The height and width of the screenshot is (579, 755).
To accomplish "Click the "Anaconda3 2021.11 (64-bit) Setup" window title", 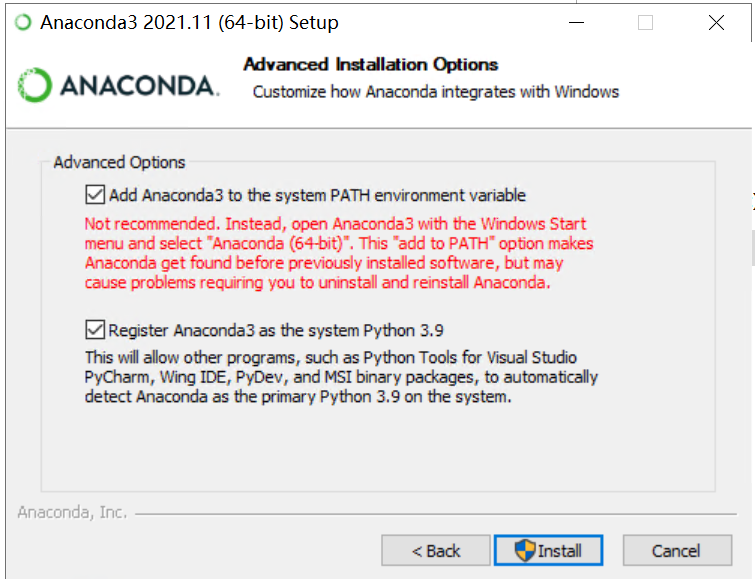I will (x=189, y=23).
